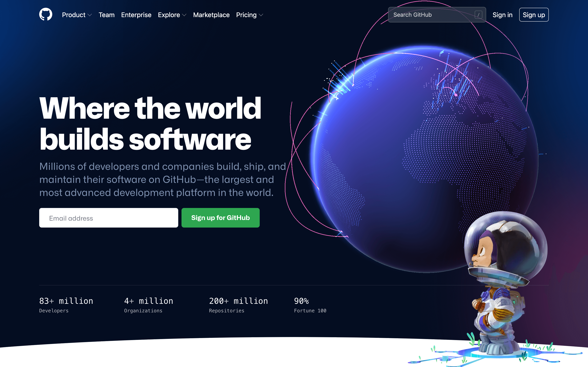Click the email address input field
588x367 pixels.
tap(108, 218)
